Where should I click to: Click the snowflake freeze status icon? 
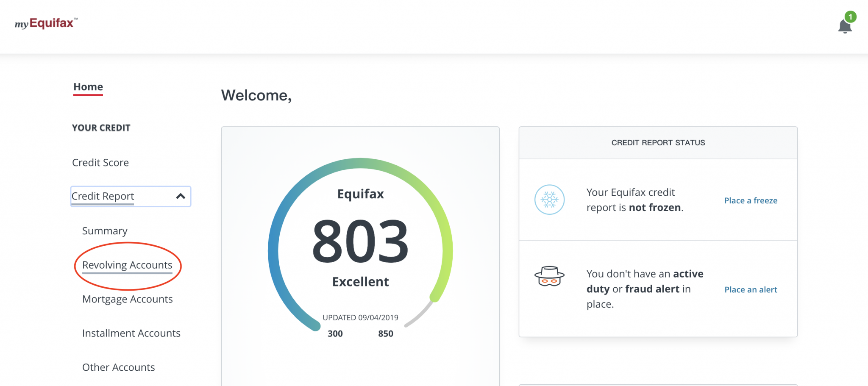point(549,200)
